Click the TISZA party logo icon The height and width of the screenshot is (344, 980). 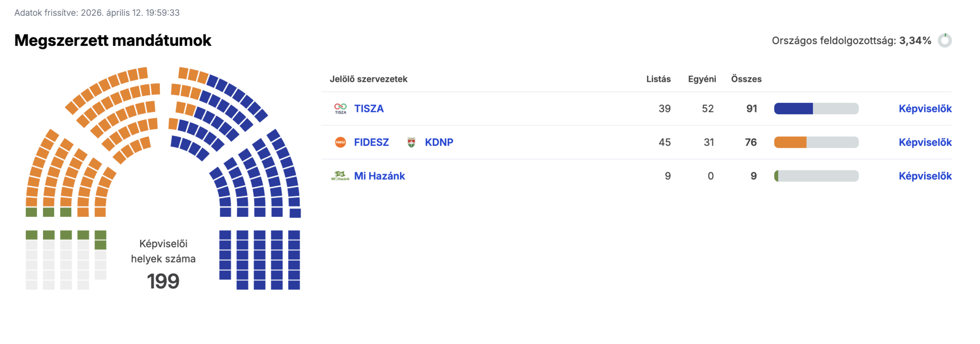(x=340, y=109)
